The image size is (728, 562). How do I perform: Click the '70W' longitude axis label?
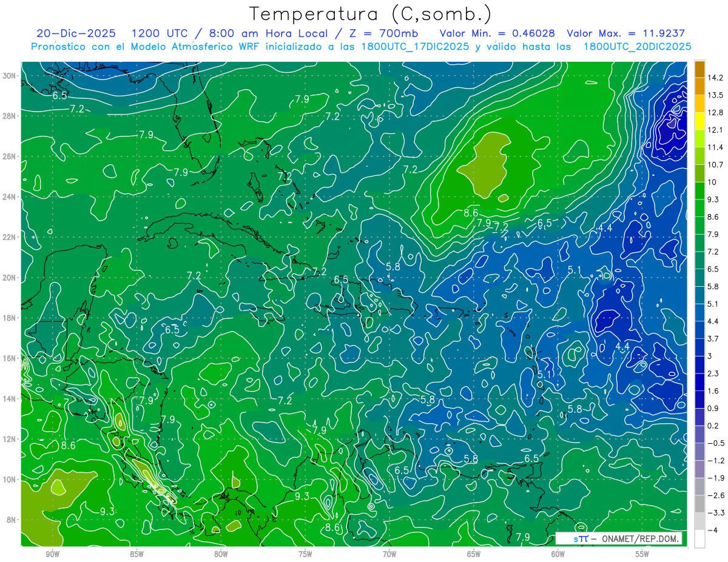click(x=389, y=554)
